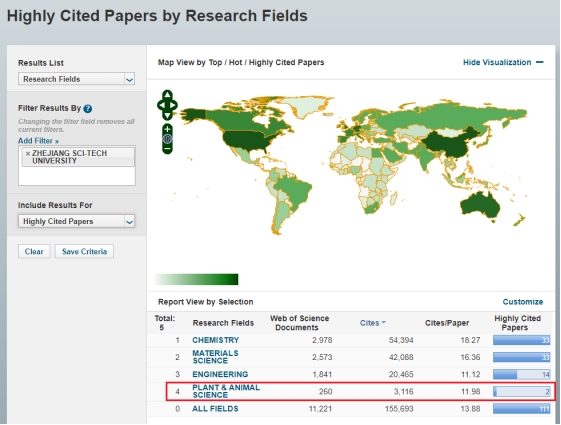Zoom in on the map with the plus

(167, 129)
